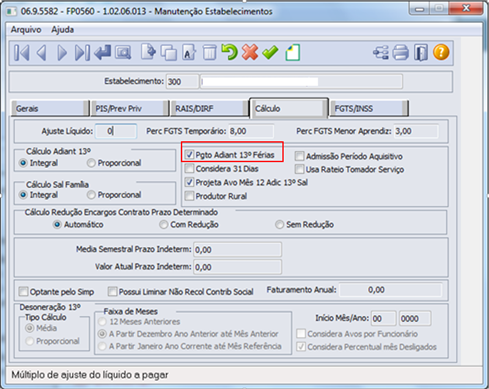Toggle Considera Percentual mês Desligados checkbox

[301, 347]
